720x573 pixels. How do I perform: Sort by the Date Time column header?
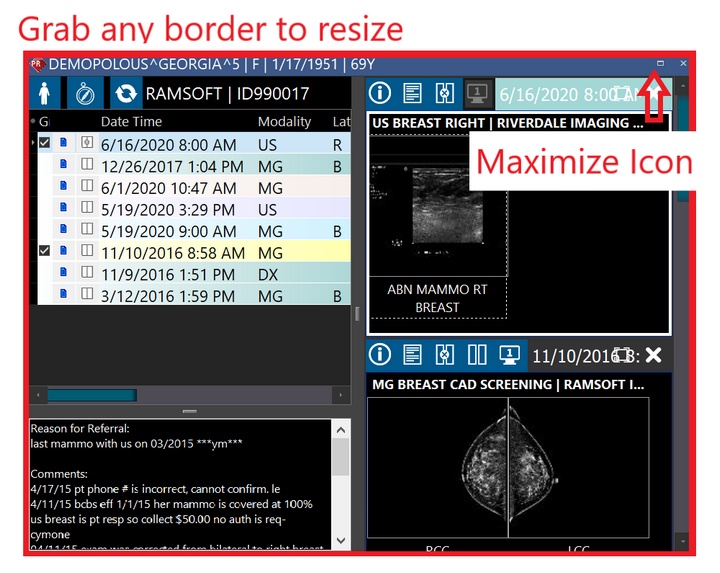(131, 122)
